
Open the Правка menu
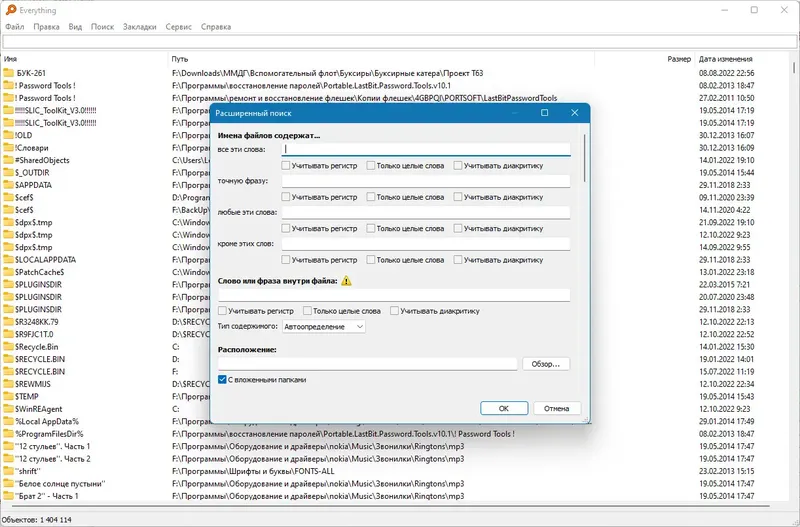coord(46,27)
